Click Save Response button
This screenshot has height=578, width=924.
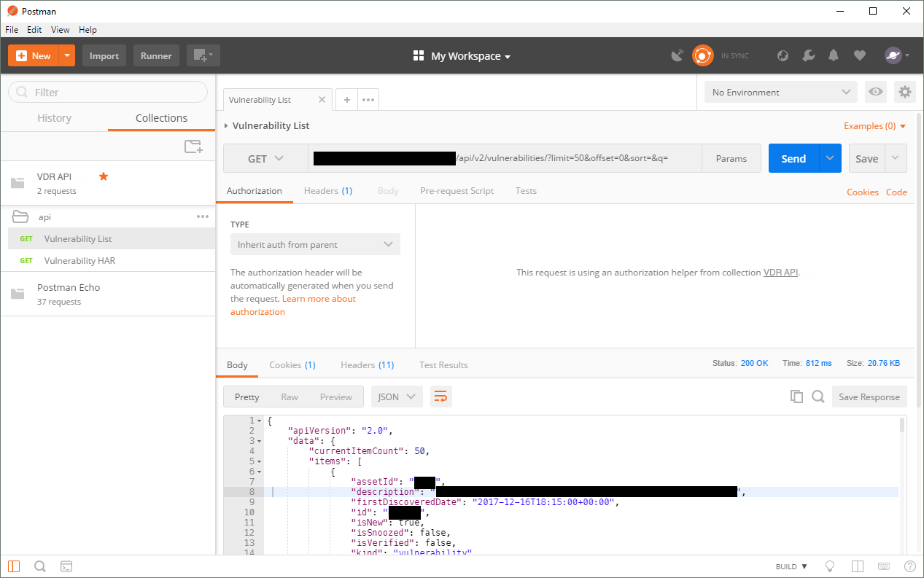coord(869,397)
